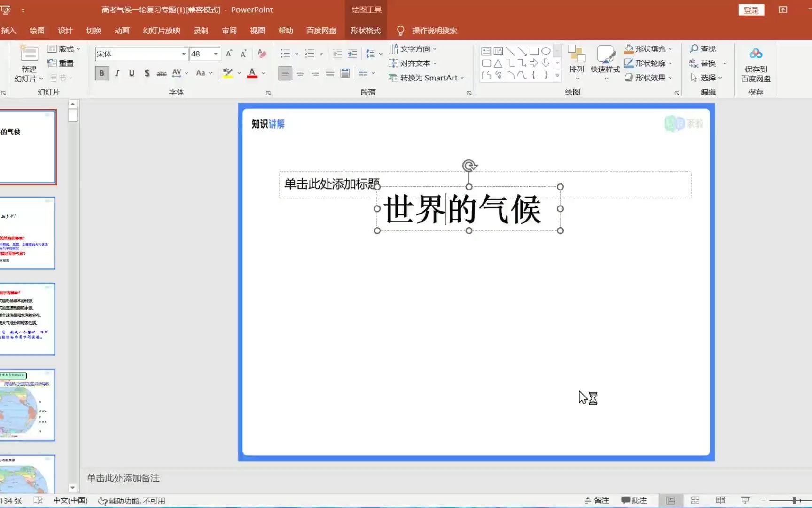This screenshot has height=508, width=812.
Task: Click the text highlight color icon
Action: 228,73
